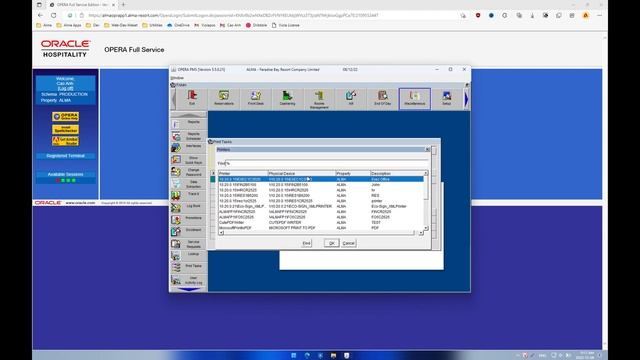
Task: Select the Eco-Sign_XMLPrinter row
Action: point(320,207)
